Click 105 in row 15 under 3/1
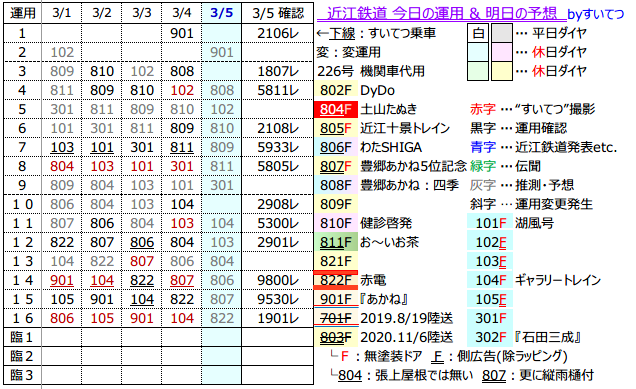Image resolution: width=636 pixels, height=389 pixels. (62, 299)
